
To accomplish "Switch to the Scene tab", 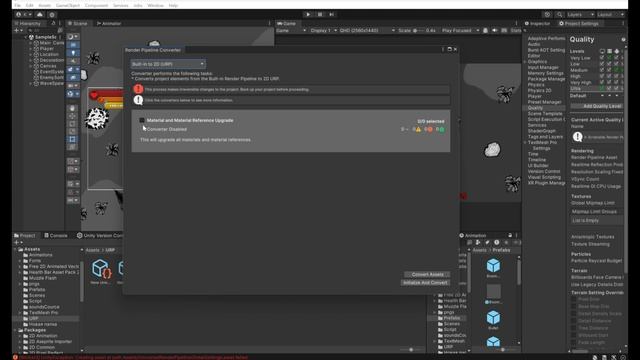I will click(78, 23).
